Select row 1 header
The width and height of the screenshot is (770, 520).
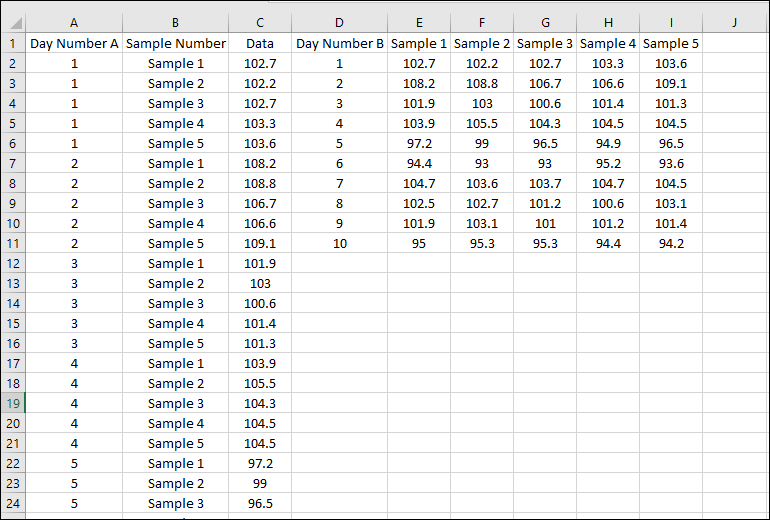(x=13, y=43)
